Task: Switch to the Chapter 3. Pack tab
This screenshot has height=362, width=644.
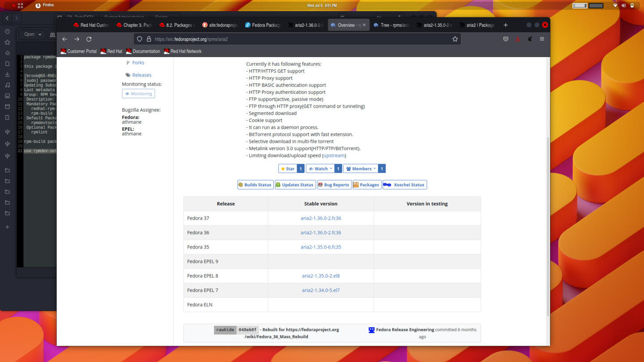Action: [135, 25]
